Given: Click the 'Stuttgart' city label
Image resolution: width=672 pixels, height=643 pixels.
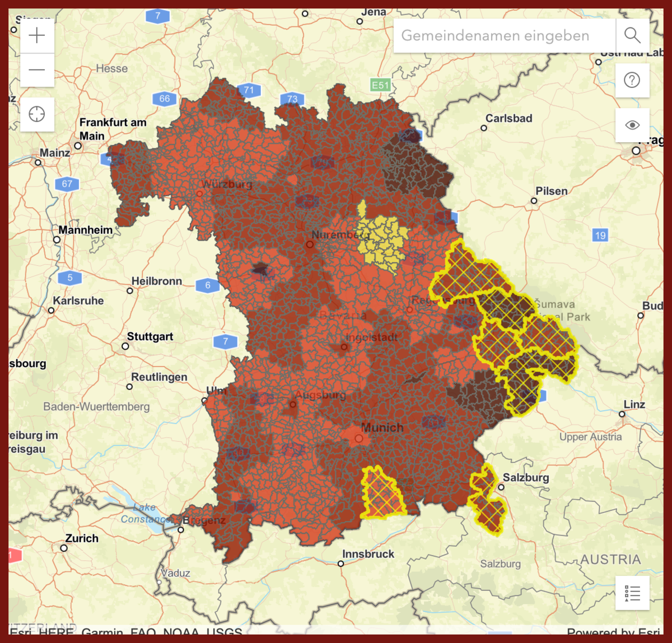Looking at the screenshot, I should point(150,336).
